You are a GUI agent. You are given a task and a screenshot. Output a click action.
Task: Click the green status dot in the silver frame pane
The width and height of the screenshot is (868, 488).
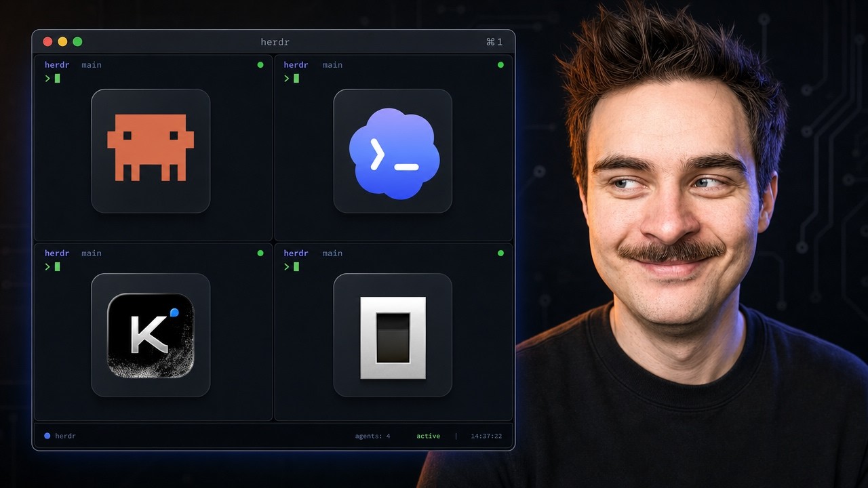[500, 253]
